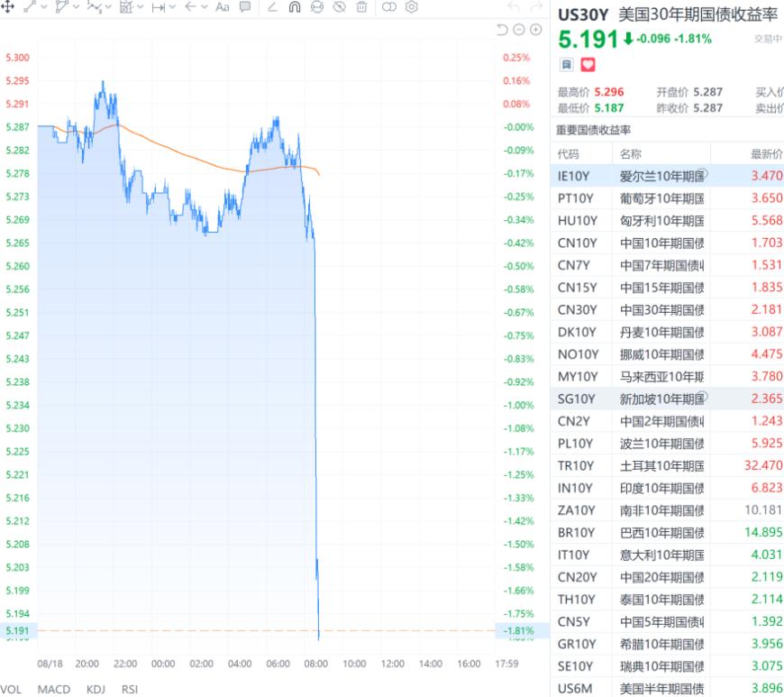784x697 pixels.
Task: Add a comment bubble note
Action: pos(244,6)
